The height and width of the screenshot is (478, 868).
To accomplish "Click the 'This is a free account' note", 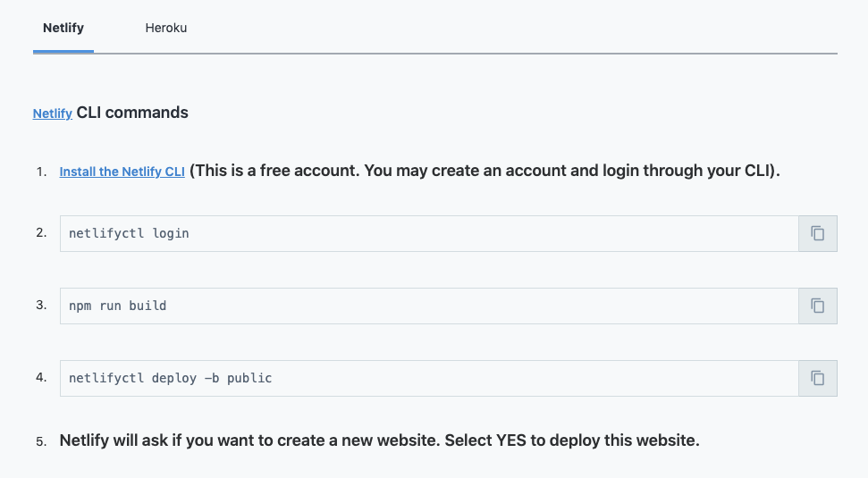I will point(485,171).
